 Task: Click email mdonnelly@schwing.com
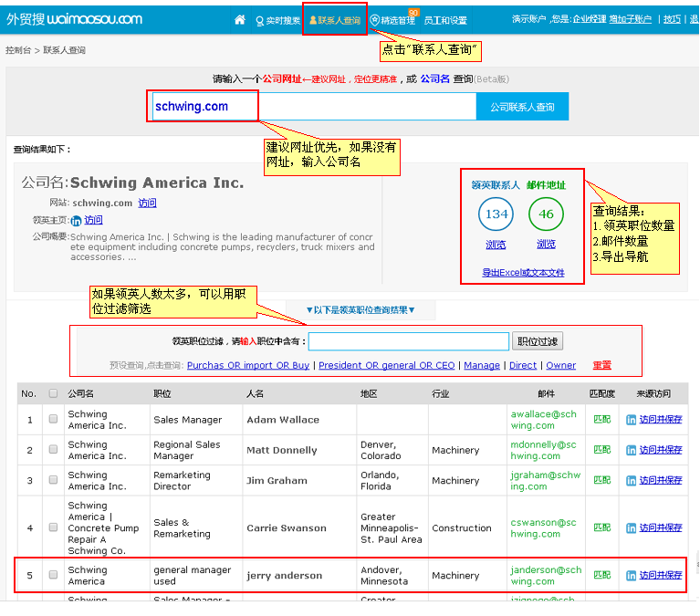[x=543, y=450]
